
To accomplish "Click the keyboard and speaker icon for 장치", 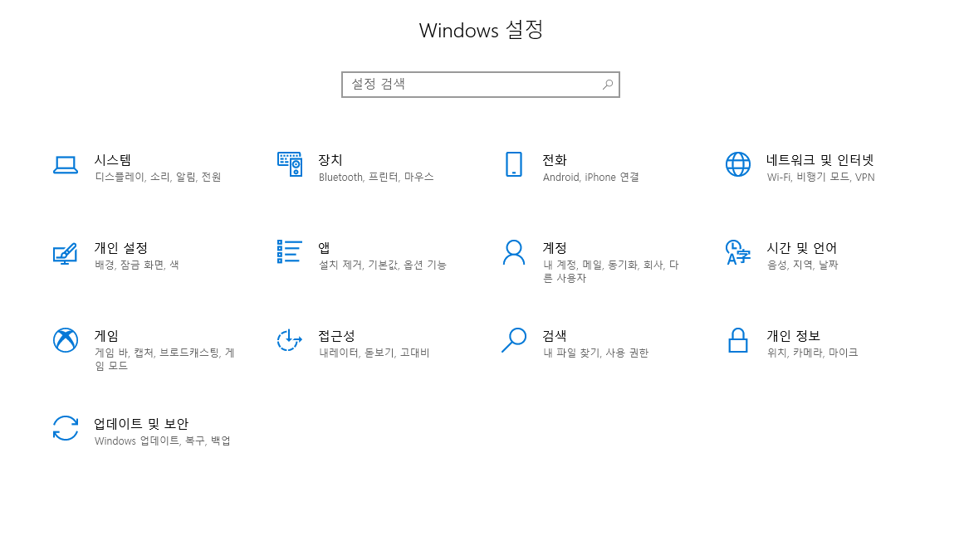I will (290, 164).
